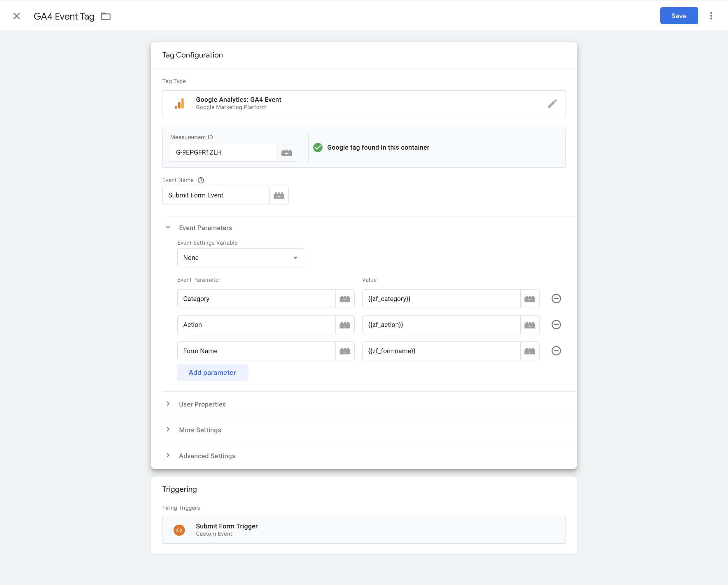Save the GA4 Event Tag
728x585 pixels.
[679, 16]
